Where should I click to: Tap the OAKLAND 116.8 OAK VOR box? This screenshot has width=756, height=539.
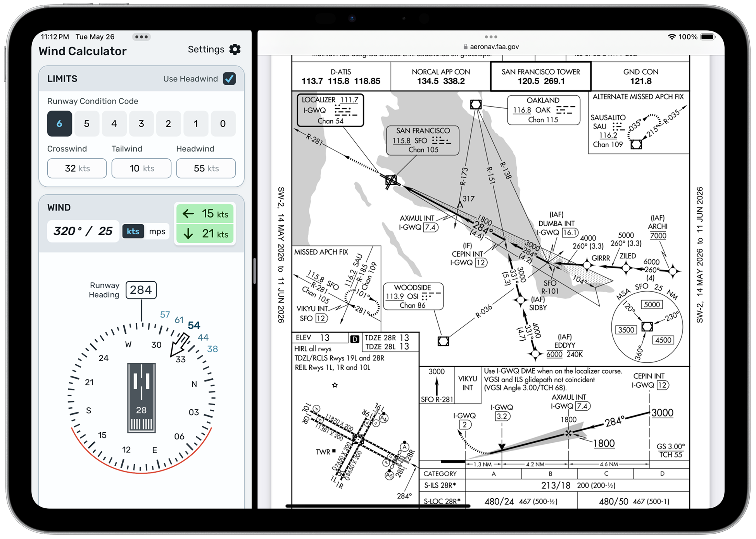[x=544, y=110]
